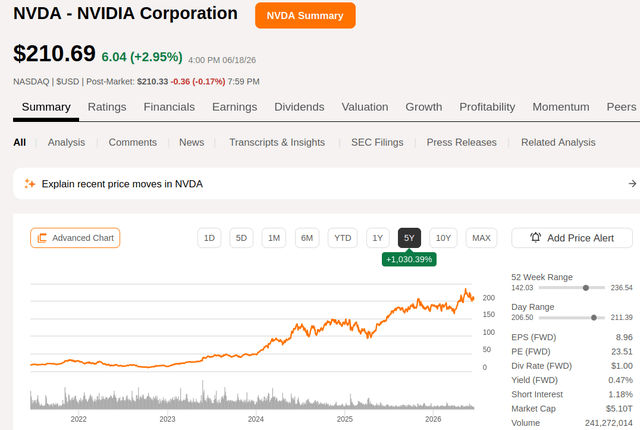Click Add Price Alert button
The image size is (640, 430).
(x=572, y=238)
